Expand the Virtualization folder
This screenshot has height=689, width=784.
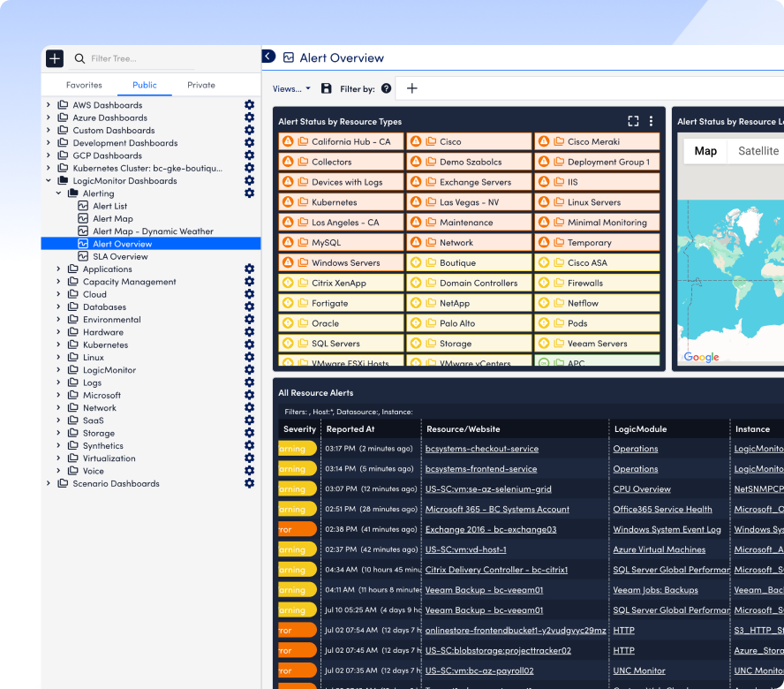58,458
